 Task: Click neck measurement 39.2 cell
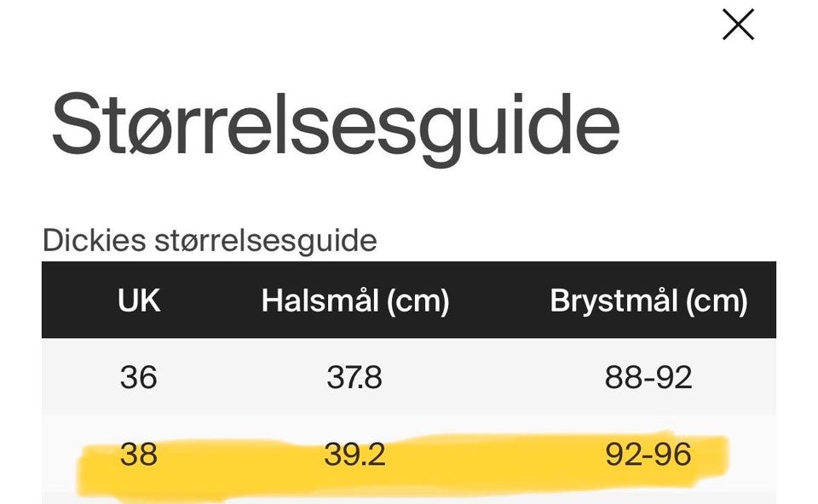[354, 455]
